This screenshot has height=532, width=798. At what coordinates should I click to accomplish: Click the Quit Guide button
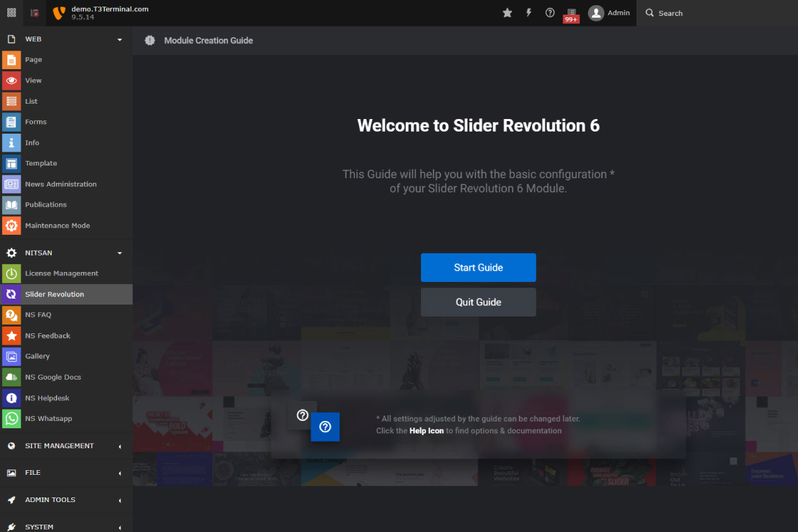[x=478, y=302]
